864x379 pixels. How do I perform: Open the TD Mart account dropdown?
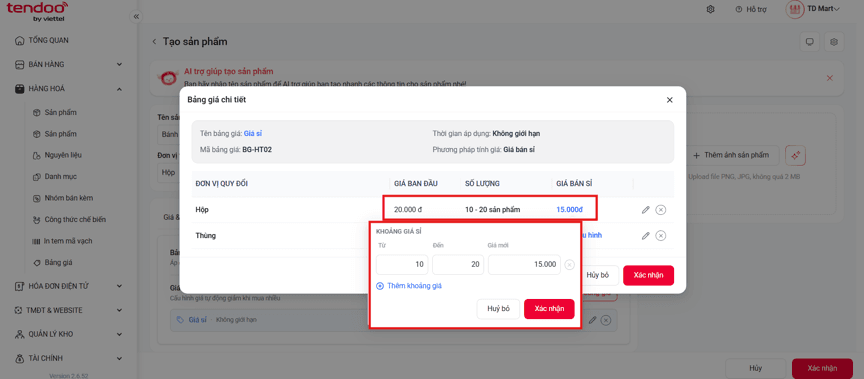[813, 9]
